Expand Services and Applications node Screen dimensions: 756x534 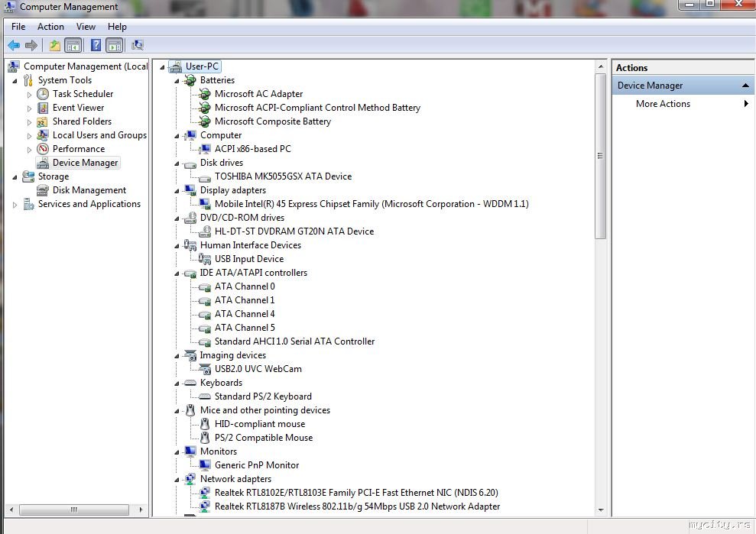coord(15,204)
